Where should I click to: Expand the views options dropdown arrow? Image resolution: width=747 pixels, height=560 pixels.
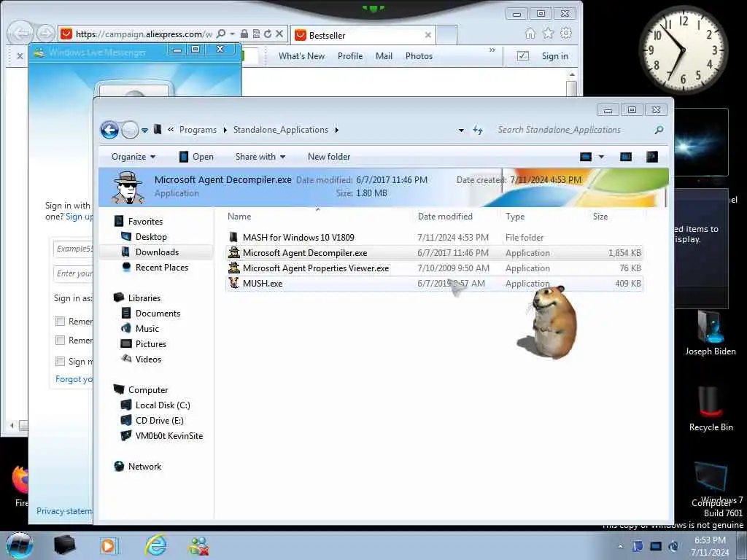pos(601,157)
